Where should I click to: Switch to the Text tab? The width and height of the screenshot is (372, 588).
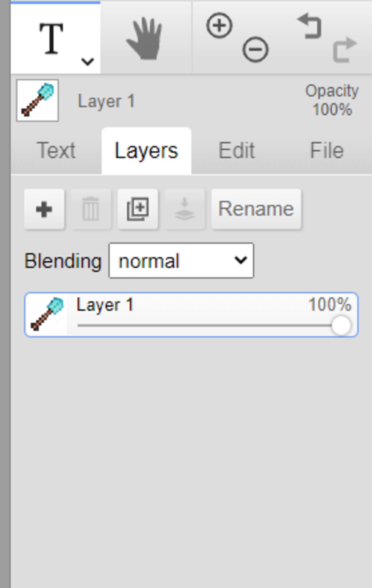point(56,151)
